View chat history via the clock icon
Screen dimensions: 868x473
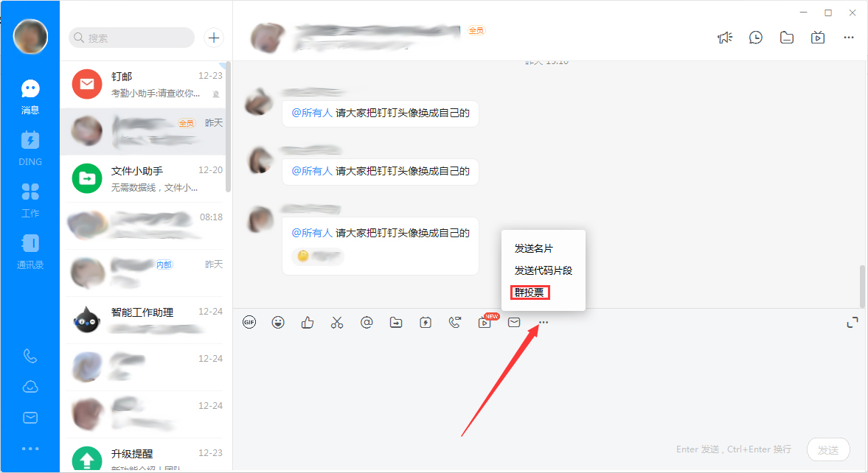pyautogui.click(x=755, y=37)
